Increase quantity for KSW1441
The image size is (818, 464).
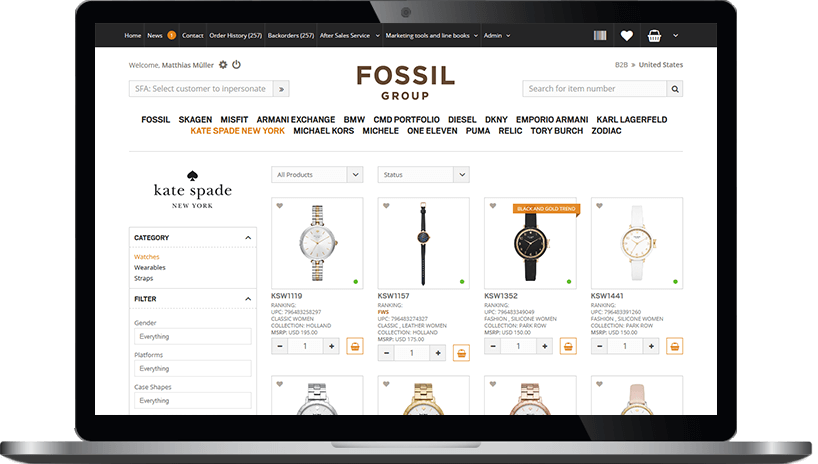click(x=651, y=346)
